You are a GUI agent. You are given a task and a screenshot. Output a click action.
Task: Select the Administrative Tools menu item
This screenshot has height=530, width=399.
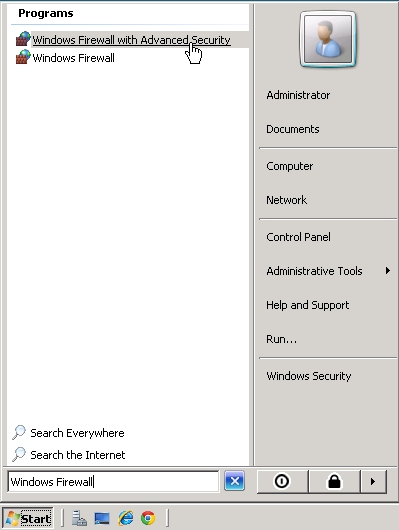tap(314, 271)
